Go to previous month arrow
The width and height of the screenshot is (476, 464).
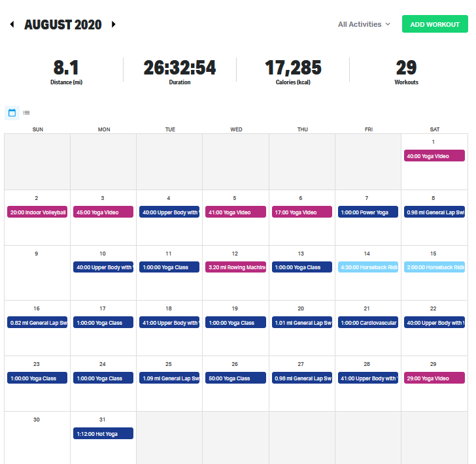12,25
